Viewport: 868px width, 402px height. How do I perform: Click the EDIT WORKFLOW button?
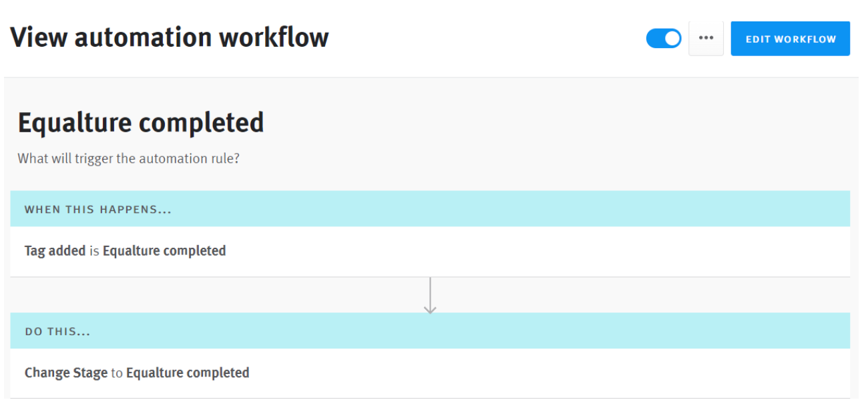[790, 38]
